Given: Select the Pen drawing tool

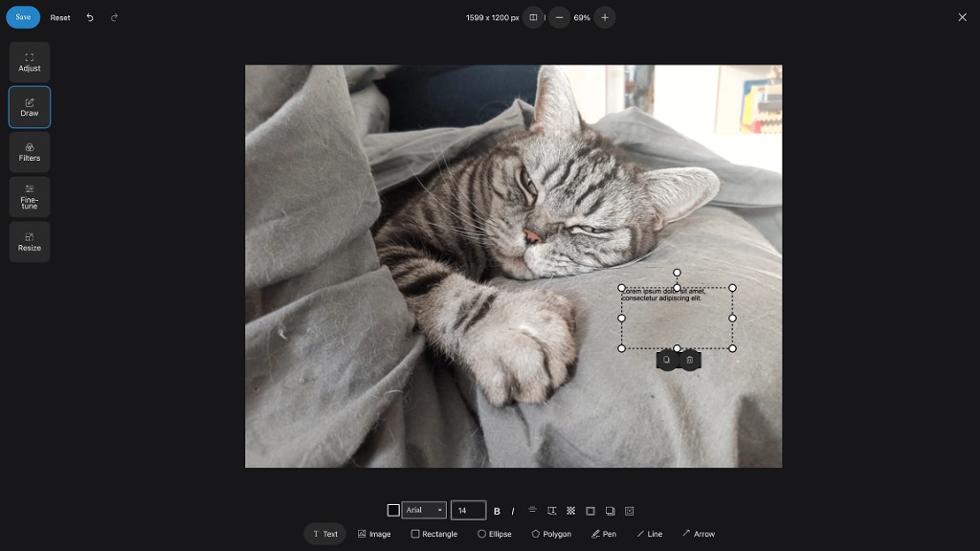Looking at the screenshot, I should (x=604, y=534).
